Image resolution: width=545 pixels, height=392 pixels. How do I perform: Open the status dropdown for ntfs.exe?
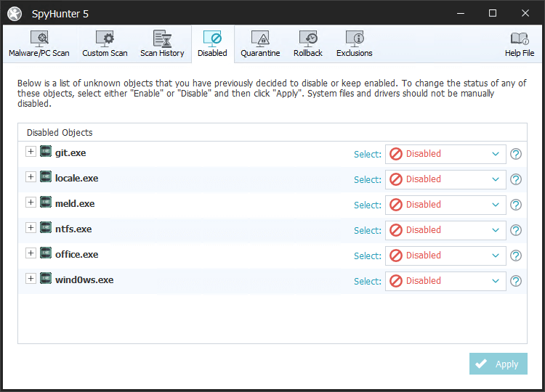click(x=445, y=230)
